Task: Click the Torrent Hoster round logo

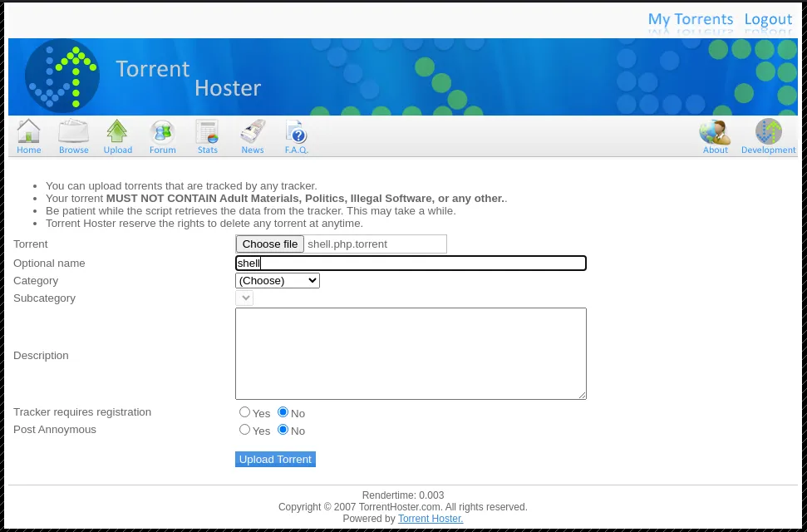Action: point(62,76)
